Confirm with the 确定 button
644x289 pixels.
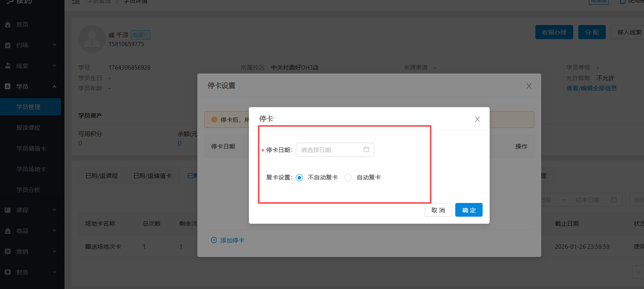click(469, 210)
